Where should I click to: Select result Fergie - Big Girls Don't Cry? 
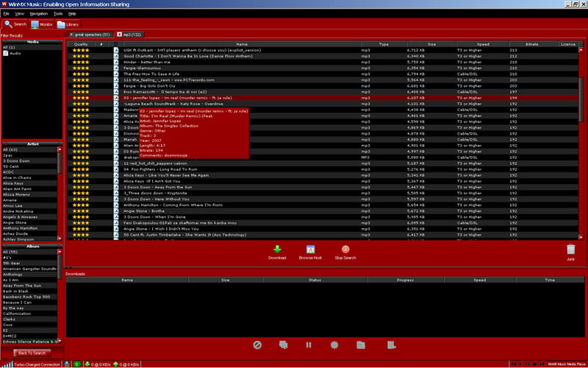click(x=323, y=86)
